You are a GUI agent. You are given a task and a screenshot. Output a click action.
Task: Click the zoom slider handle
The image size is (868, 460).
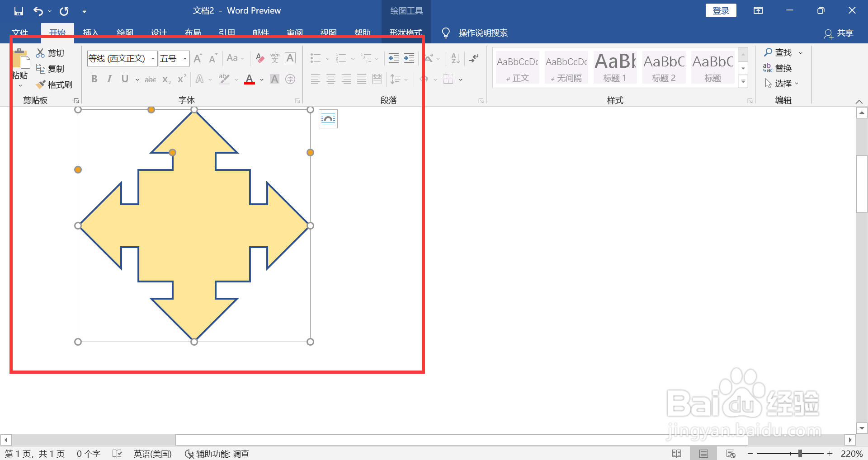(800, 454)
